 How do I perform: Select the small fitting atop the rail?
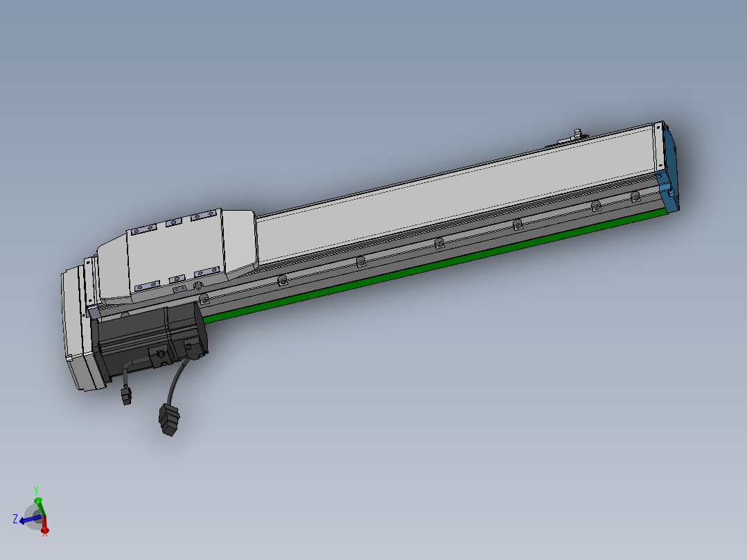click(x=577, y=135)
